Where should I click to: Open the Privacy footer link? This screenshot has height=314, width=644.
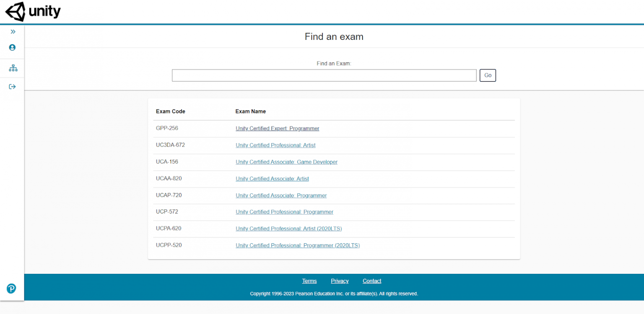coord(340,281)
